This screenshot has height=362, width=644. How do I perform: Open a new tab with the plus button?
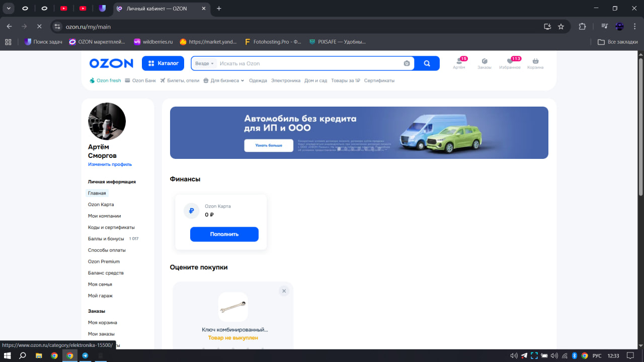click(x=219, y=9)
